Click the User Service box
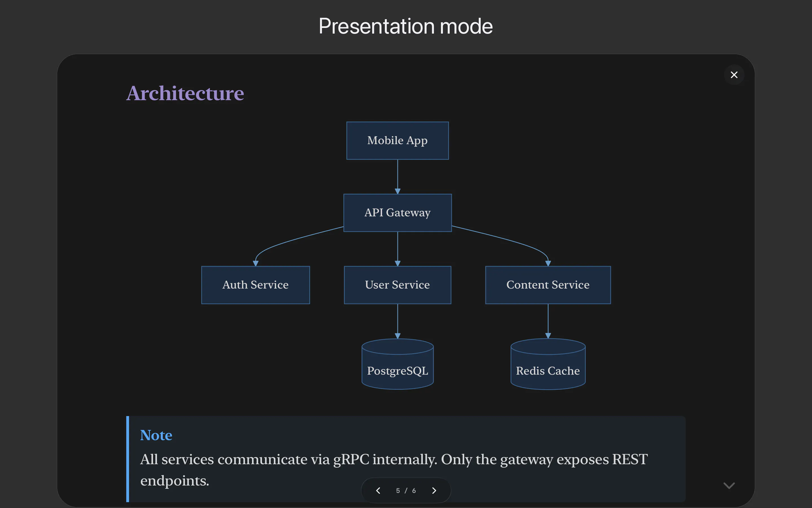Screen dimensions: 812x508 [398, 285]
